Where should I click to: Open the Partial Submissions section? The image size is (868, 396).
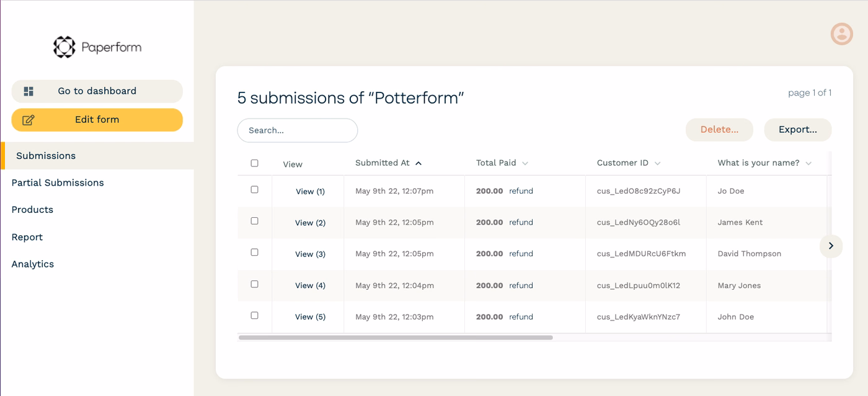[x=58, y=182]
